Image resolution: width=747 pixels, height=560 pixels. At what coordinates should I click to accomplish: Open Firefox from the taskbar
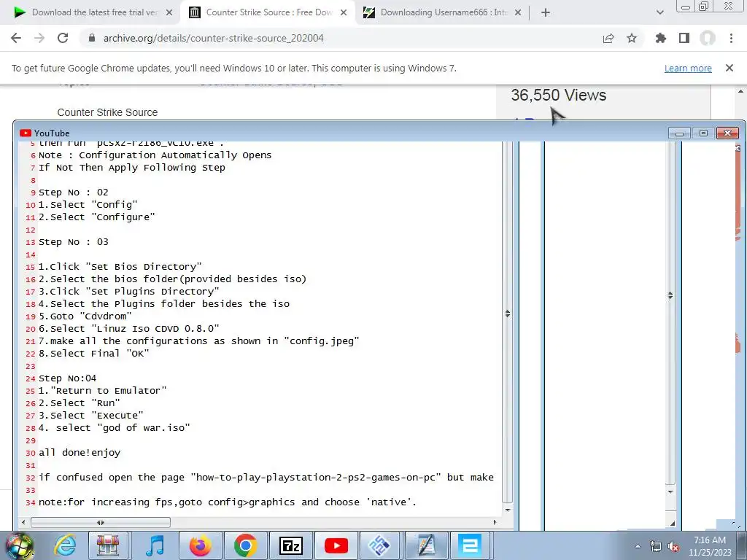(200, 545)
